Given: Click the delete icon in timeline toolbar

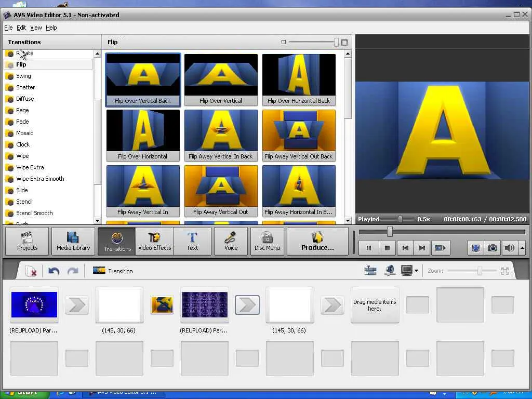Looking at the screenshot, I should tap(31, 271).
